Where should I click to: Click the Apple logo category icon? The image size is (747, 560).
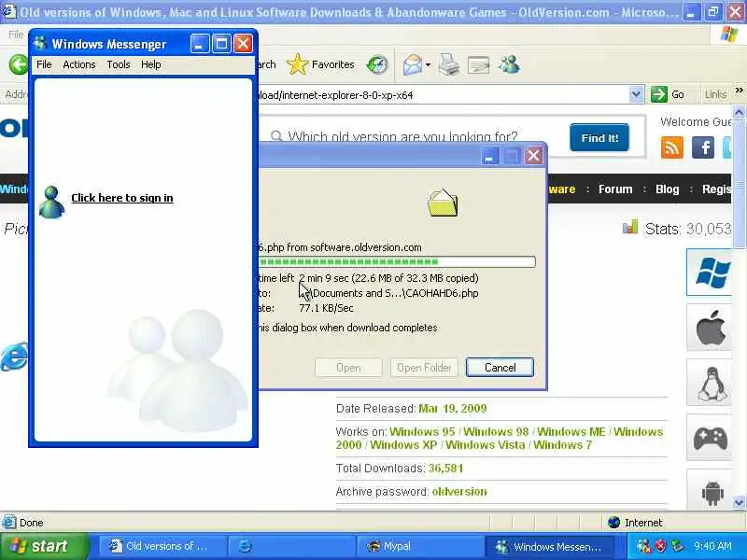711,328
